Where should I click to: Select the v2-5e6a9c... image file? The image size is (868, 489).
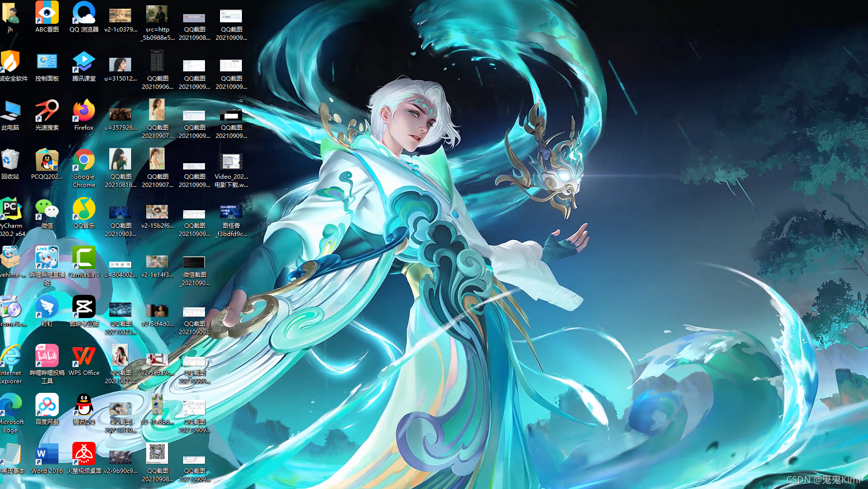coord(158,364)
